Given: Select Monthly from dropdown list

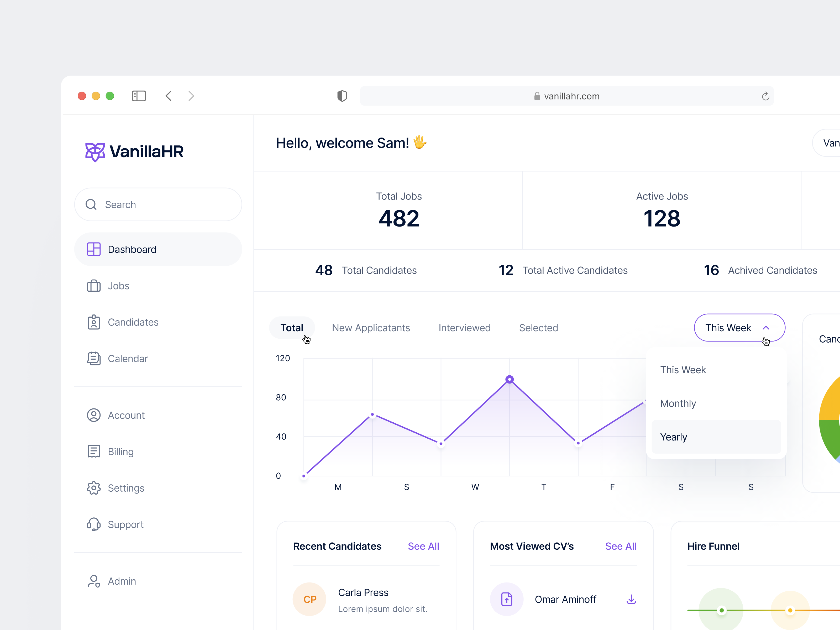Looking at the screenshot, I should click(716, 403).
